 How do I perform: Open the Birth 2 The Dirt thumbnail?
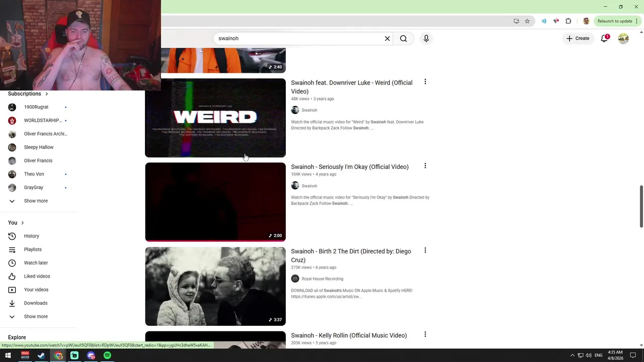pos(215,286)
